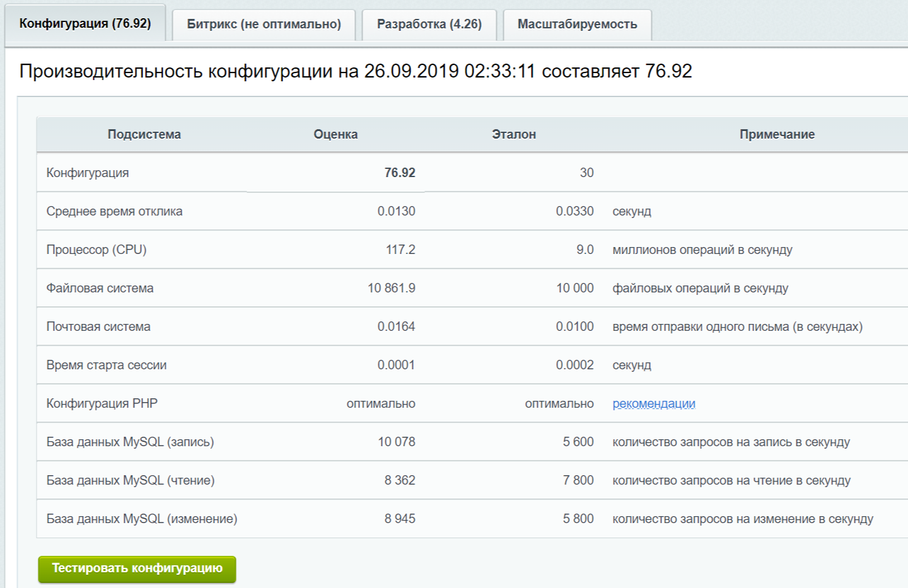Click the page heading with the test date
908x588 pixels.
click(356, 71)
